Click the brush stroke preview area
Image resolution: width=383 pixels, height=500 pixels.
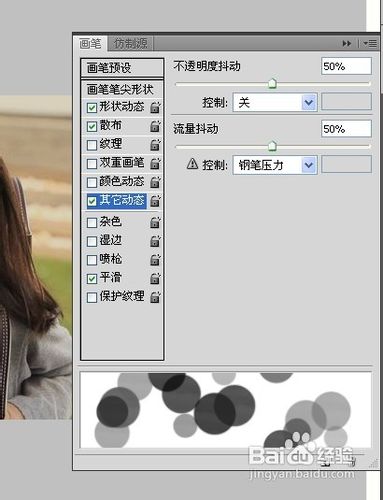point(226,410)
